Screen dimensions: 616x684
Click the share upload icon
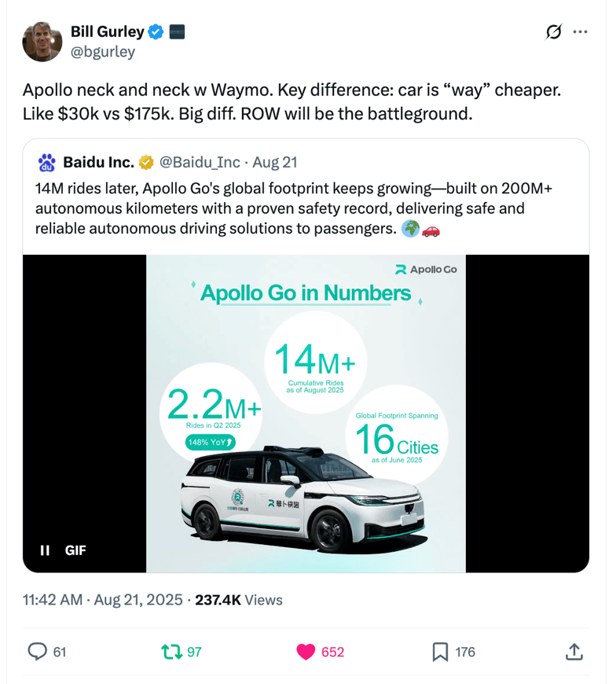(574, 652)
